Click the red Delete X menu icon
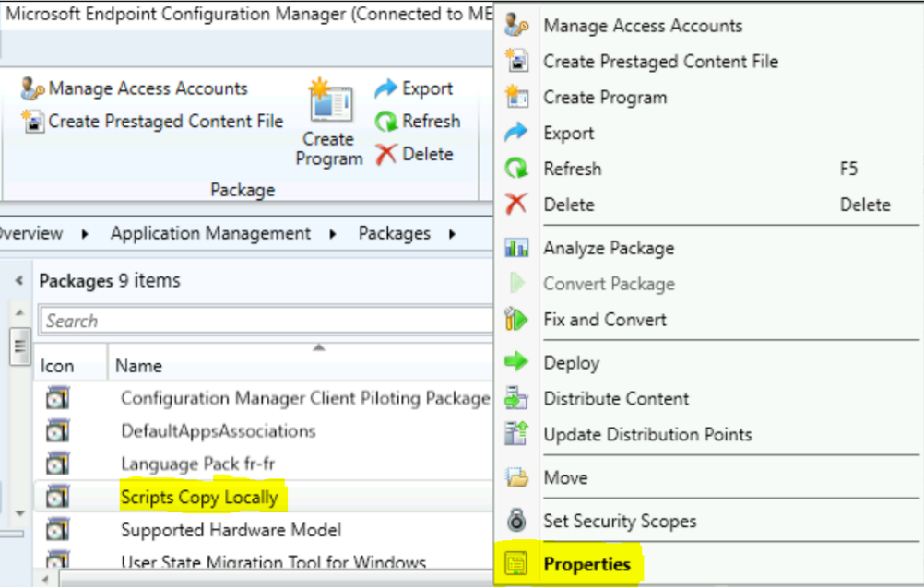Viewport: 924px width, 587px height. point(516,205)
